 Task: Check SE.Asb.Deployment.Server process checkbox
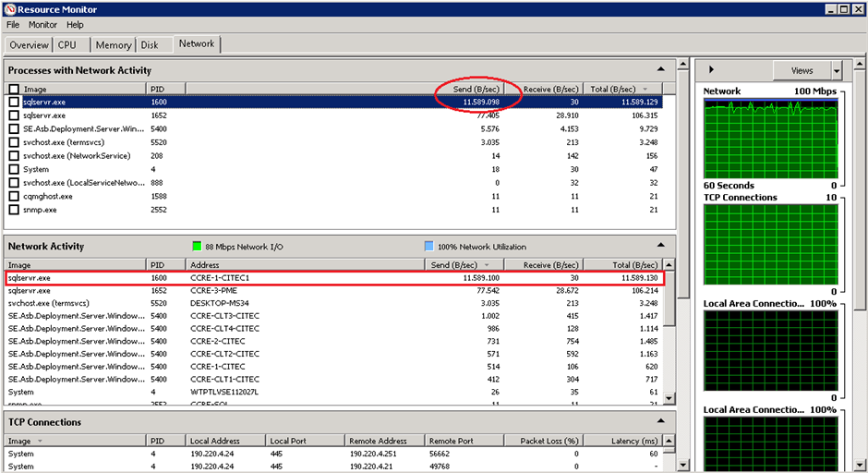14,128
